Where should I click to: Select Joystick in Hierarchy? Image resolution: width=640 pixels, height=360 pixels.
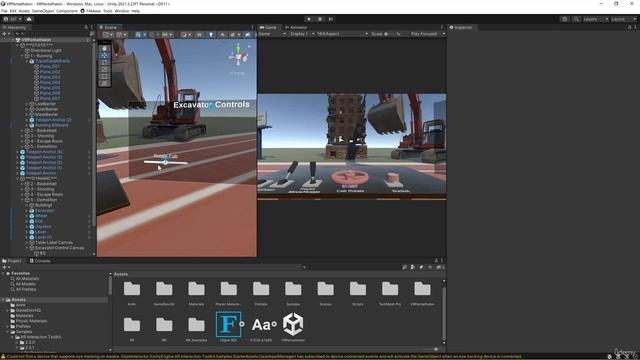pyautogui.click(x=43, y=227)
